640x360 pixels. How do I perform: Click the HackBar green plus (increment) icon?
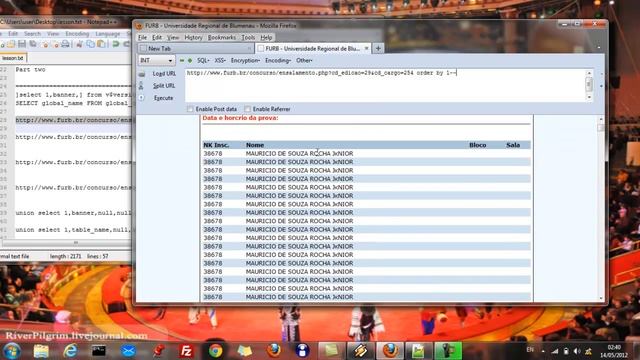pyautogui.click(x=190, y=60)
